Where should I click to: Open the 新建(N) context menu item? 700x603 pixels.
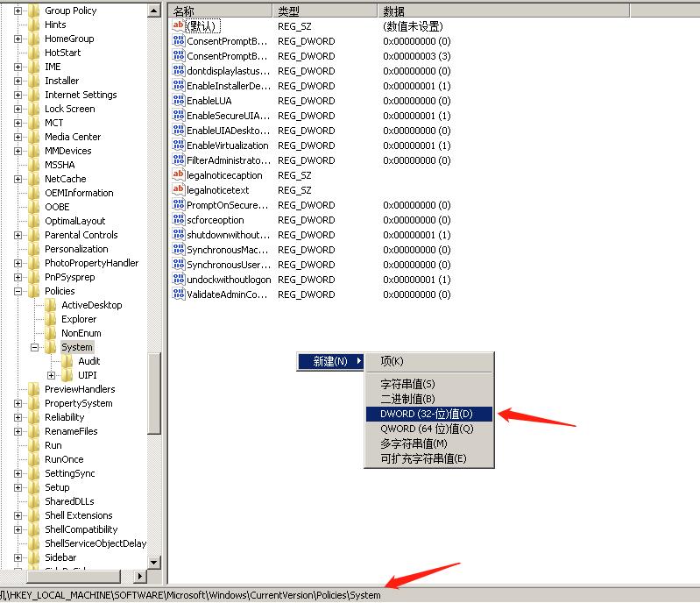click(330, 361)
